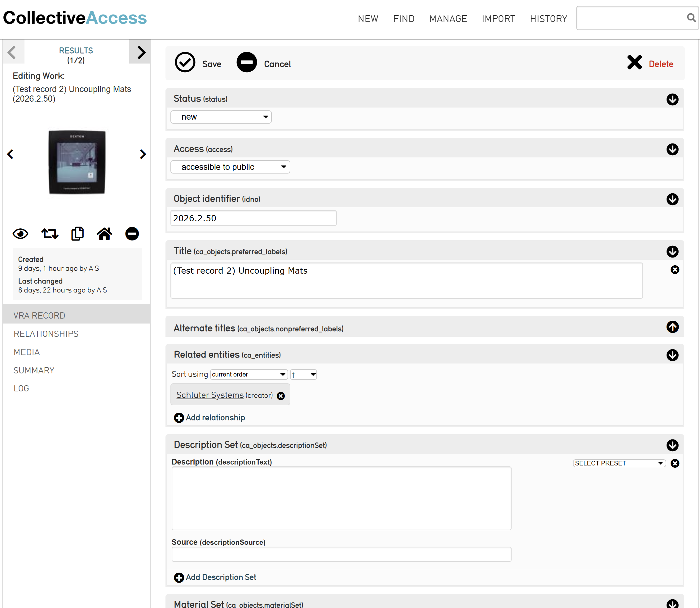
Task: Open the Status dropdown showing new
Action: click(x=221, y=117)
